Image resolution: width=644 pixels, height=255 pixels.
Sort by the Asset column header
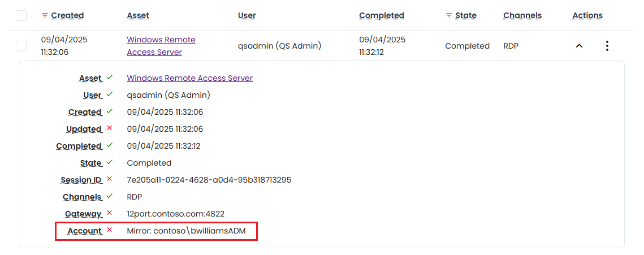click(138, 16)
